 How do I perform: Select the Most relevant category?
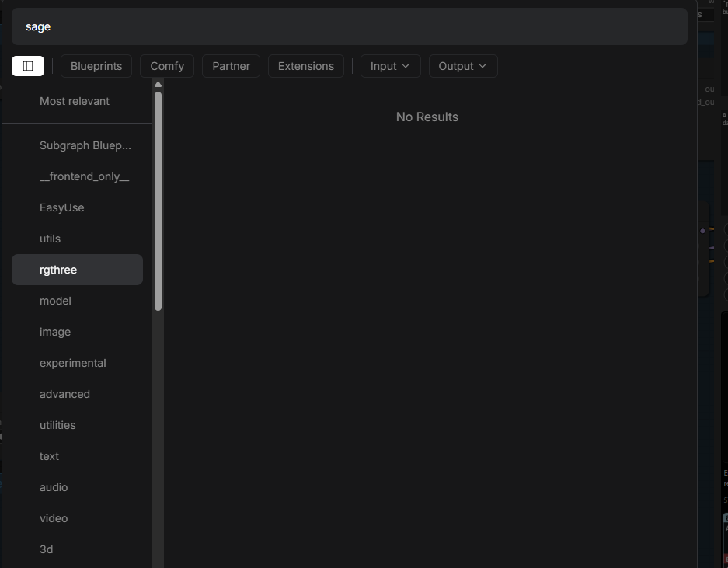click(77, 101)
